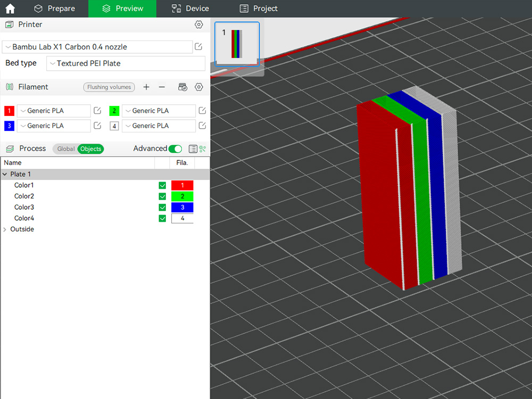Add a filament with the plus icon
The image size is (532, 399).
pos(146,87)
